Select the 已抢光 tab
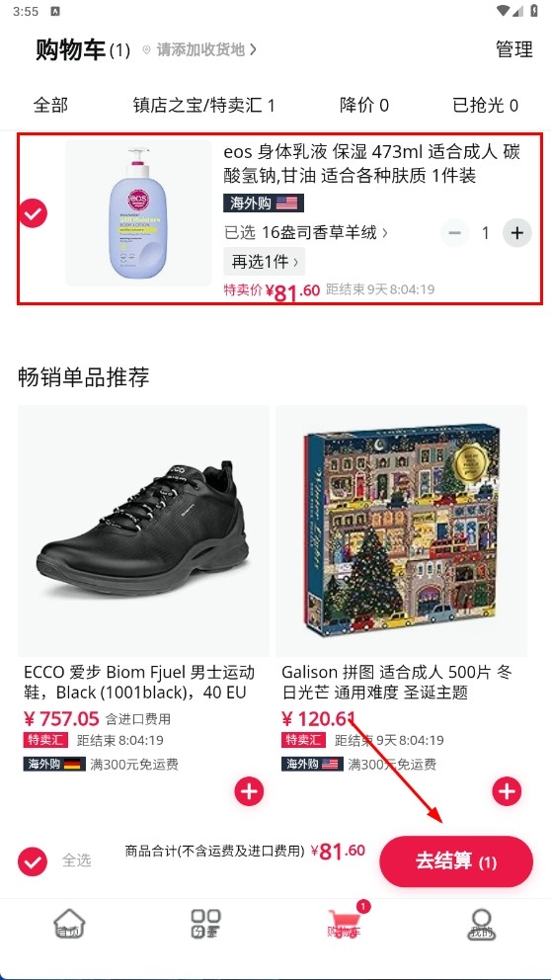 click(x=486, y=105)
